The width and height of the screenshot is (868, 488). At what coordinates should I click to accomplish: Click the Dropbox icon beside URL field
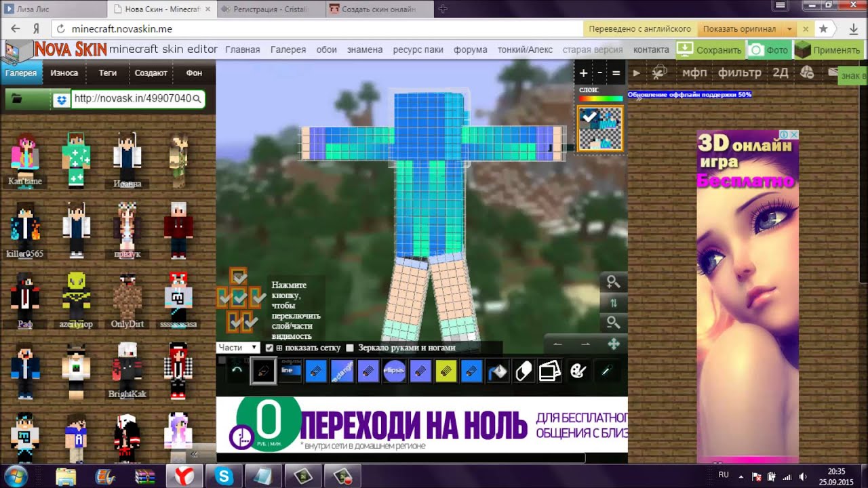pyautogui.click(x=62, y=100)
